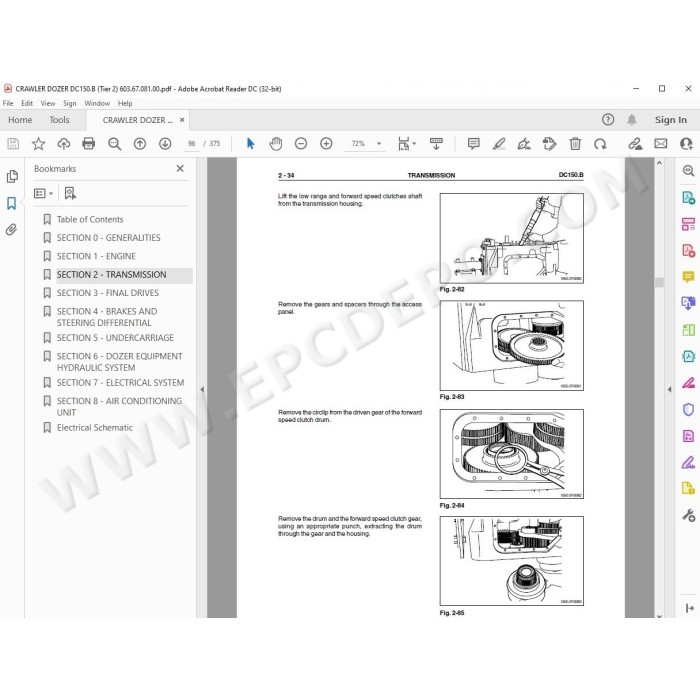Screen dimensions: 700x700
Task: Open Protect shield tool in right pane
Action: 688,409
